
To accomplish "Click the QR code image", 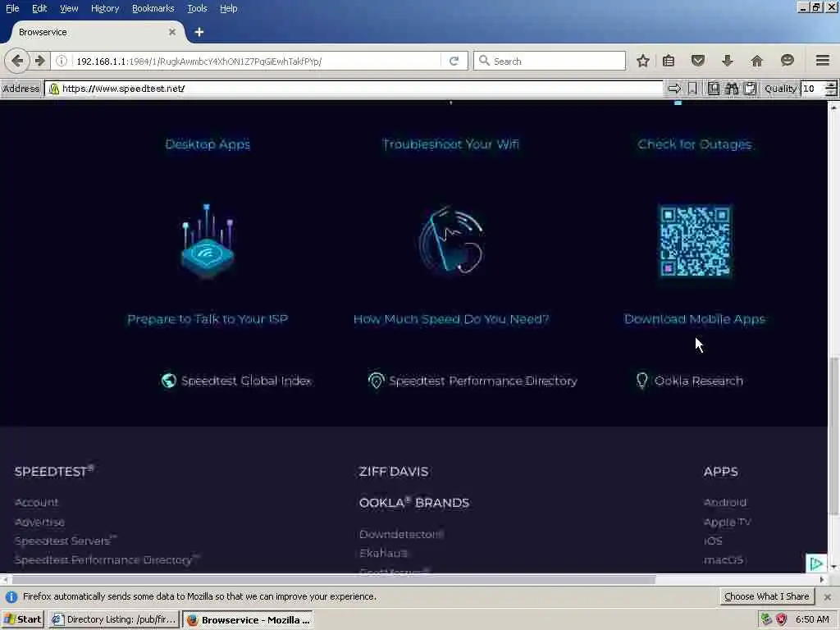I will click(x=695, y=241).
